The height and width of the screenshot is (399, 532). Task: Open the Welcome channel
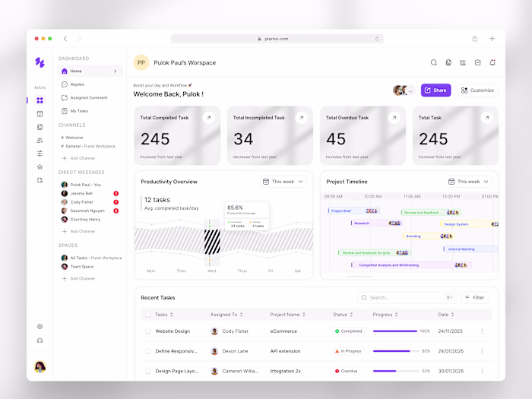coord(72,138)
